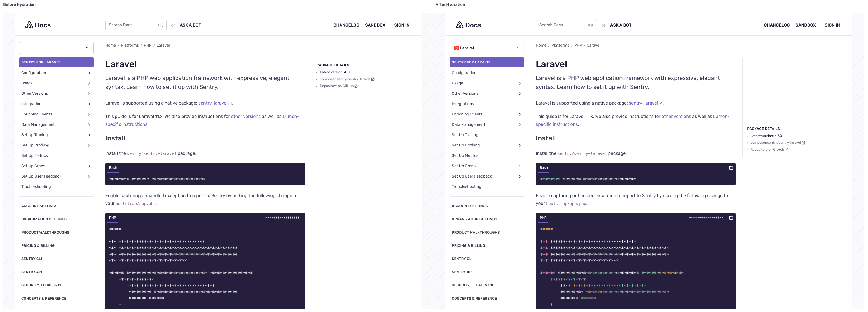The height and width of the screenshot is (312, 868).
Task: Click the Laravel platform icon in the selector
Action: click(x=457, y=48)
